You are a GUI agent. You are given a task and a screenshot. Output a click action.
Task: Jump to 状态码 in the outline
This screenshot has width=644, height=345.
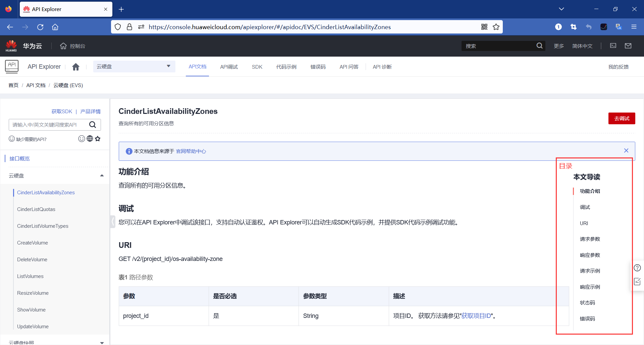click(587, 303)
